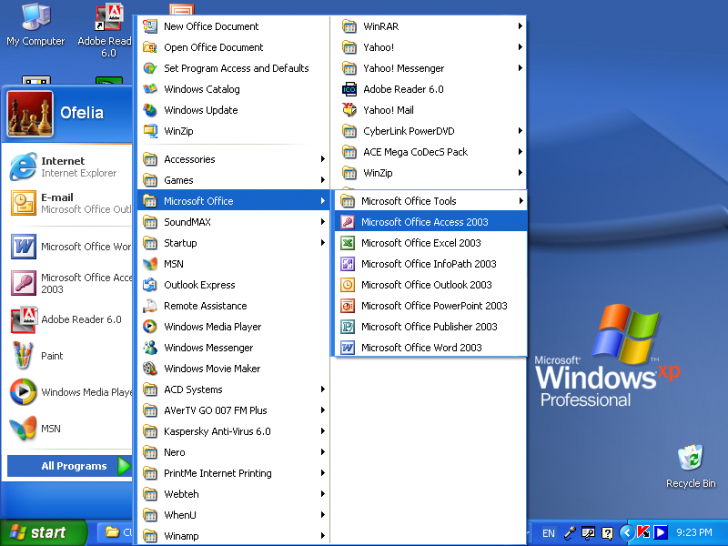The image size is (728, 546).
Task: Click My Computer desktop icon
Action: click(35, 24)
